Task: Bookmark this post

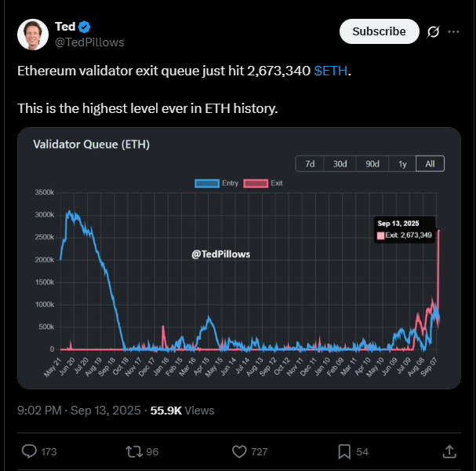Action: [x=344, y=451]
